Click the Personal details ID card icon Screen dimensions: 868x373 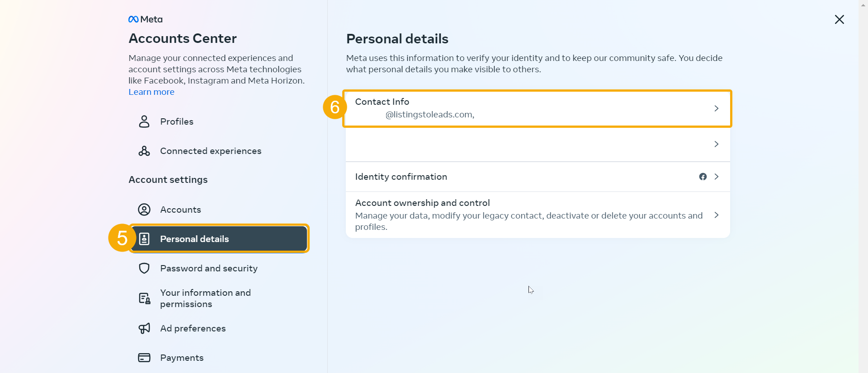[144, 239]
